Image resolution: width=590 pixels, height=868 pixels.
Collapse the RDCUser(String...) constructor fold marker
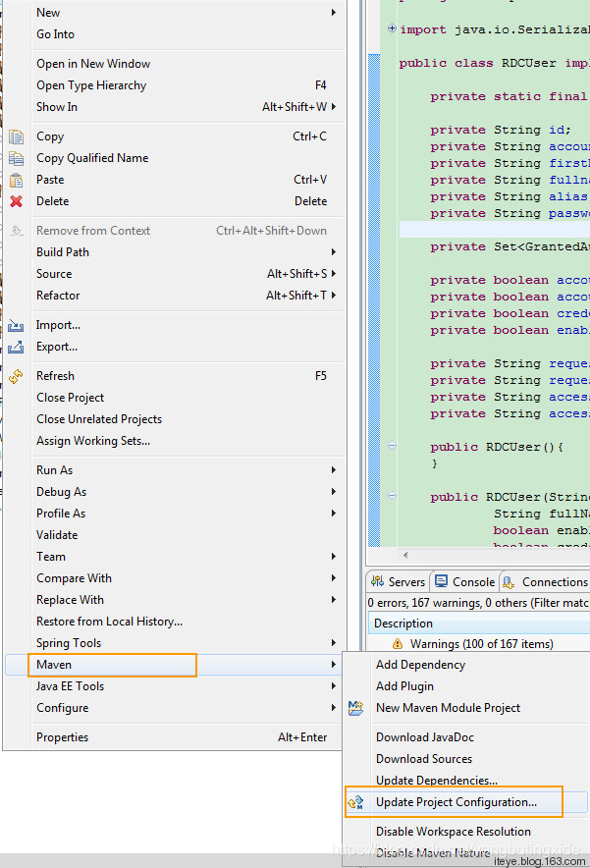pos(392,496)
